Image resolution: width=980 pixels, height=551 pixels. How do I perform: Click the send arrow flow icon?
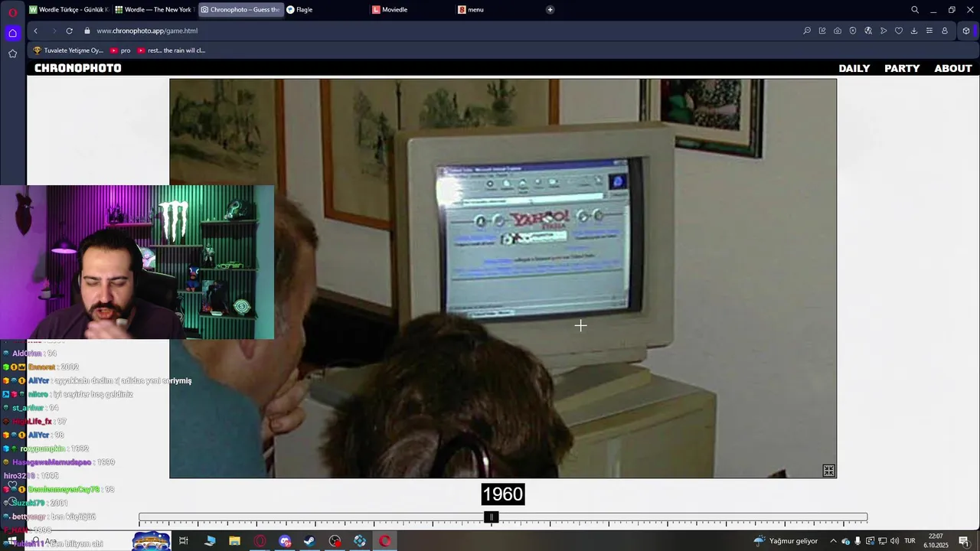(884, 31)
